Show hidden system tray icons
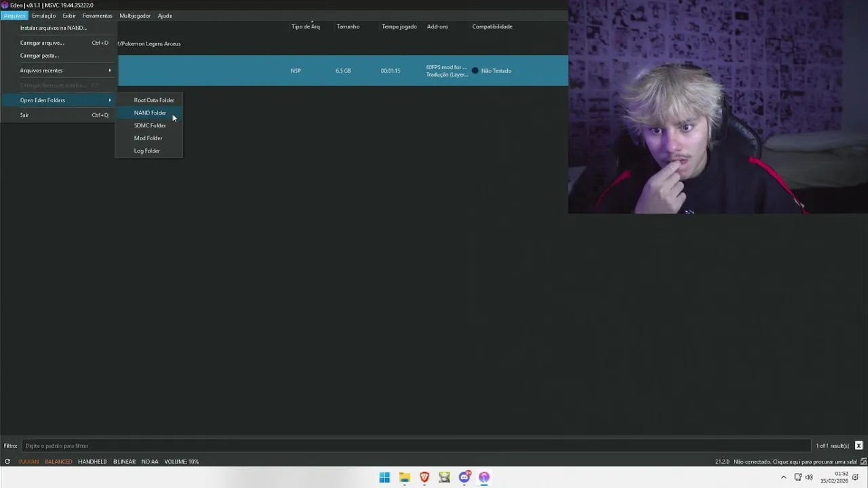The height and width of the screenshot is (488, 868). (783, 477)
